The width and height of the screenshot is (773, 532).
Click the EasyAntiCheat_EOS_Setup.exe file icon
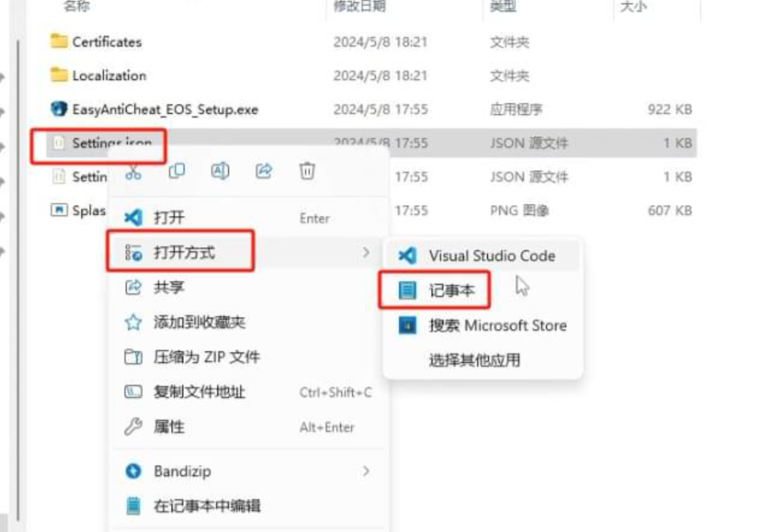[59, 109]
